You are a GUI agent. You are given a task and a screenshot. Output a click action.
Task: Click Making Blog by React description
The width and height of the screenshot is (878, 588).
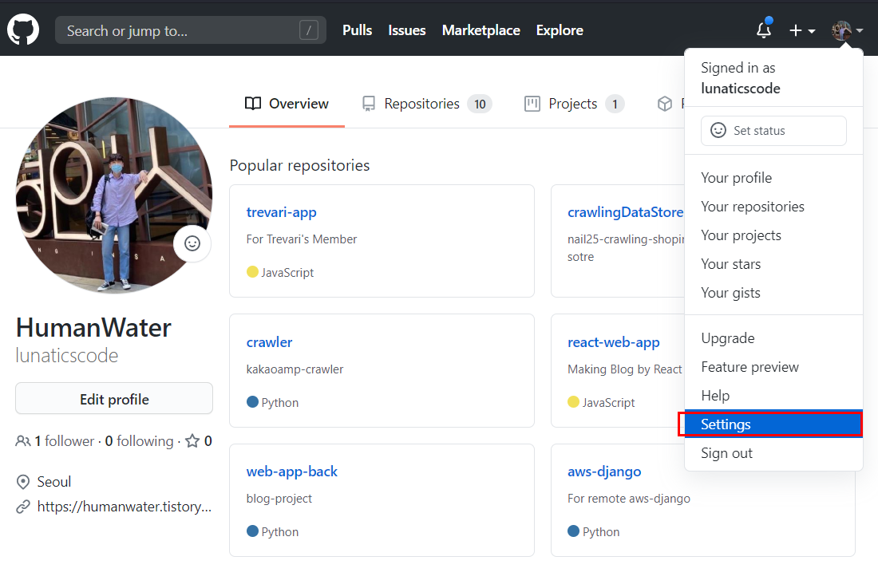[625, 369]
